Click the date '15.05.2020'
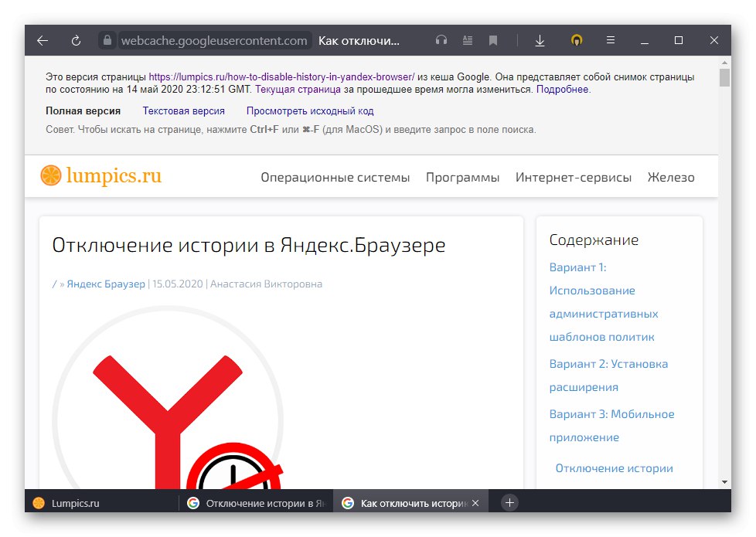 pyautogui.click(x=178, y=284)
